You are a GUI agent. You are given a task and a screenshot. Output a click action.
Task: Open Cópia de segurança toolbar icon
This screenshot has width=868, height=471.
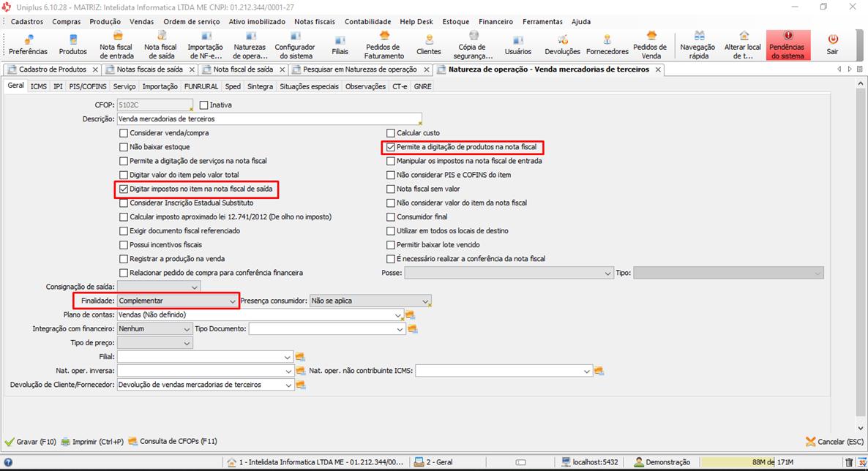coord(473,45)
